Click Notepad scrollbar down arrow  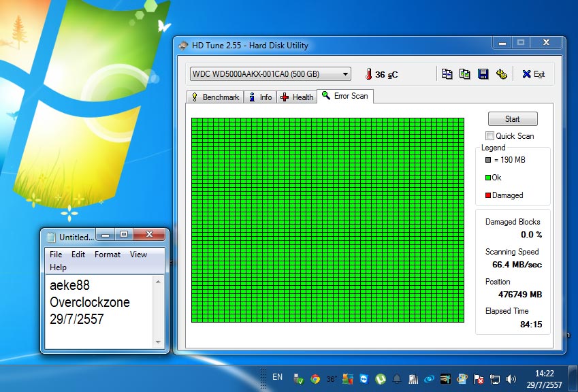coord(158,342)
